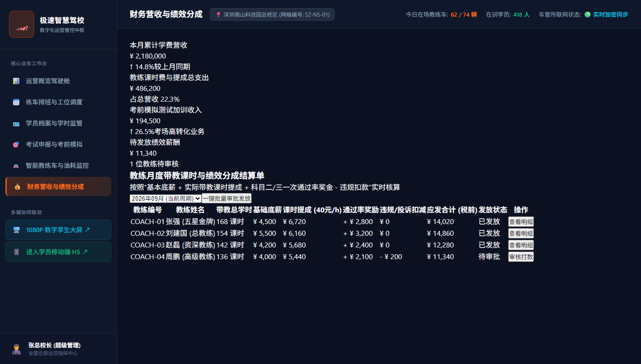Click the 应发合计 (税前) column header
This screenshot has height=364, width=641.
pos(452,210)
